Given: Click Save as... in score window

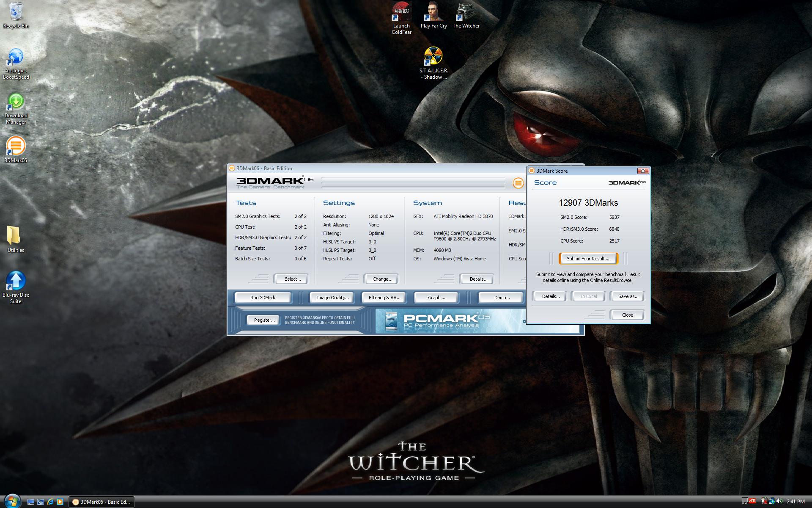Looking at the screenshot, I should pyautogui.click(x=628, y=296).
